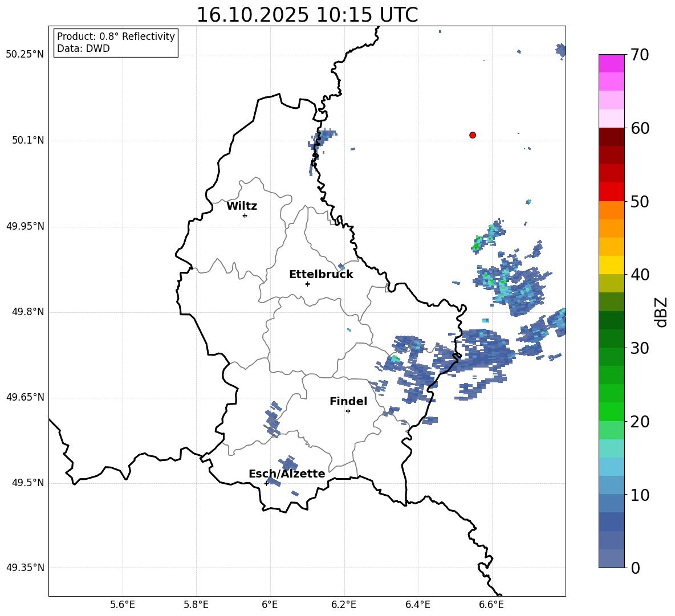Click the 49.35°N latitude label
Screen dimensions: 675x616
click(x=25, y=568)
